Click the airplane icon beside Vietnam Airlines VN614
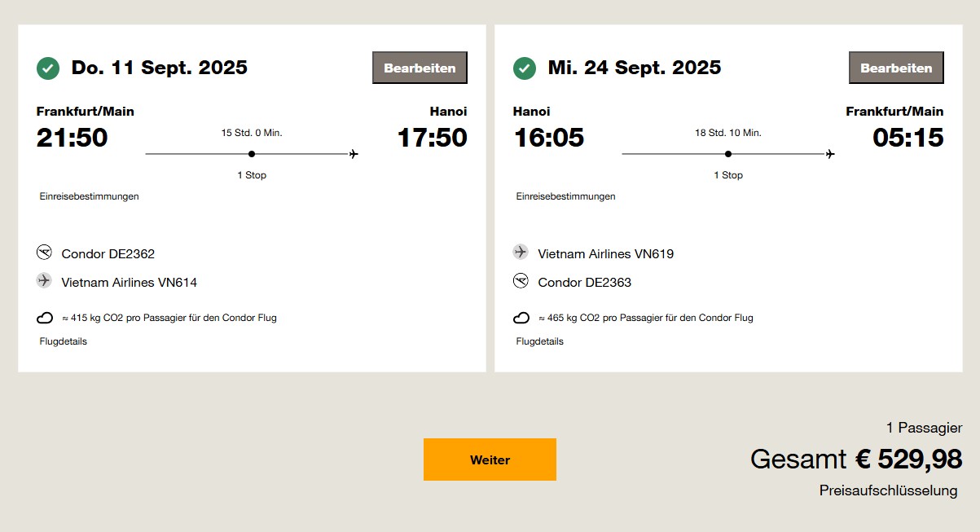This screenshot has width=980, height=532. 44,280
